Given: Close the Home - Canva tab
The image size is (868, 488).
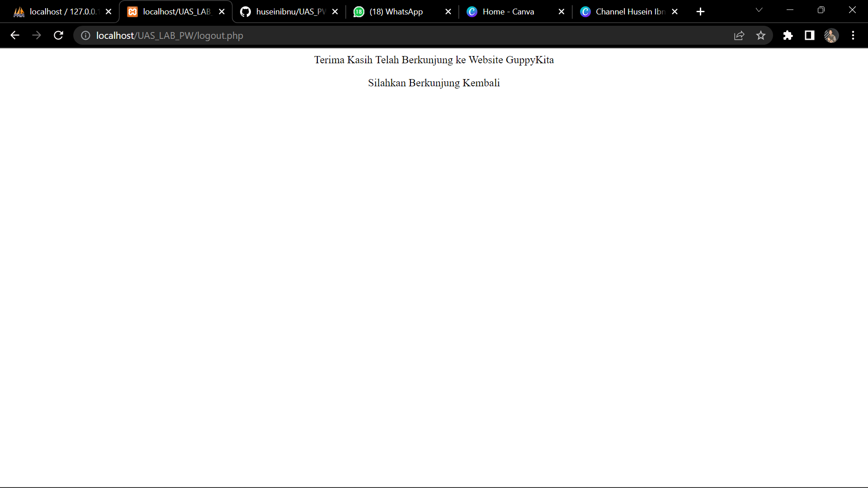Looking at the screenshot, I should 561,12.
